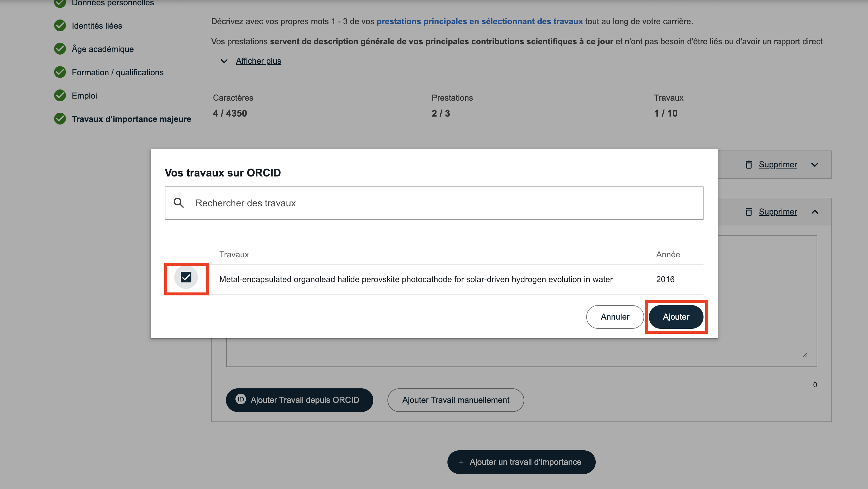Viewport: 868px width, 489px height.
Task: Click the trash icon beside first Supprimer
Action: (748, 165)
